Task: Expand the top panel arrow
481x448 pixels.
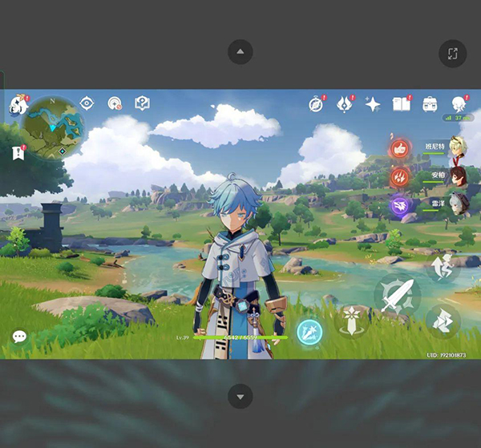Action: (x=240, y=52)
